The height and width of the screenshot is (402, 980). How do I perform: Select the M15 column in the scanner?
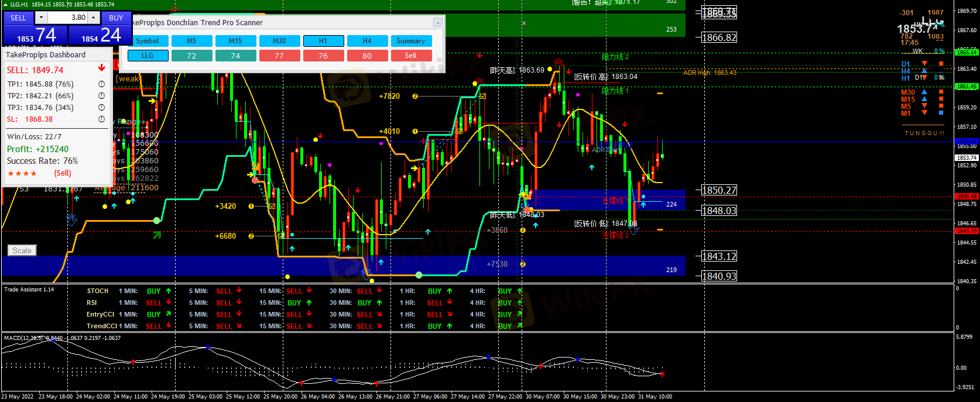pos(235,41)
